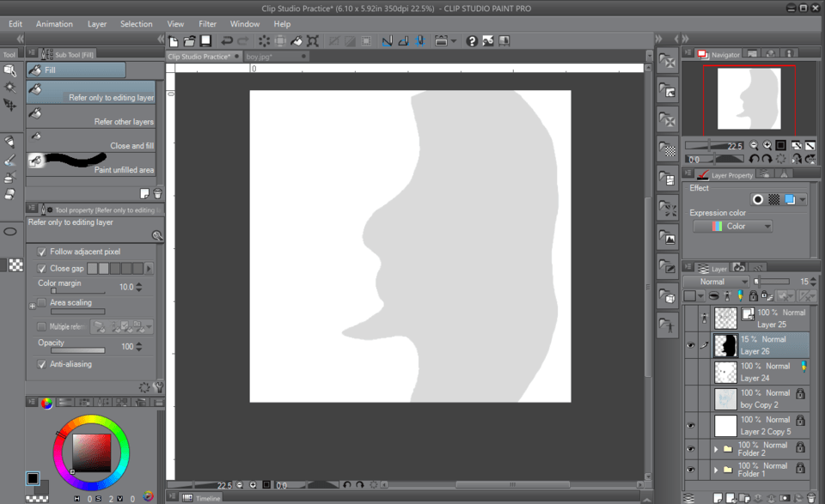This screenshot has height=504, width=825.
Task: Hide Layer 26 using its eye icon
Action: 690,345
